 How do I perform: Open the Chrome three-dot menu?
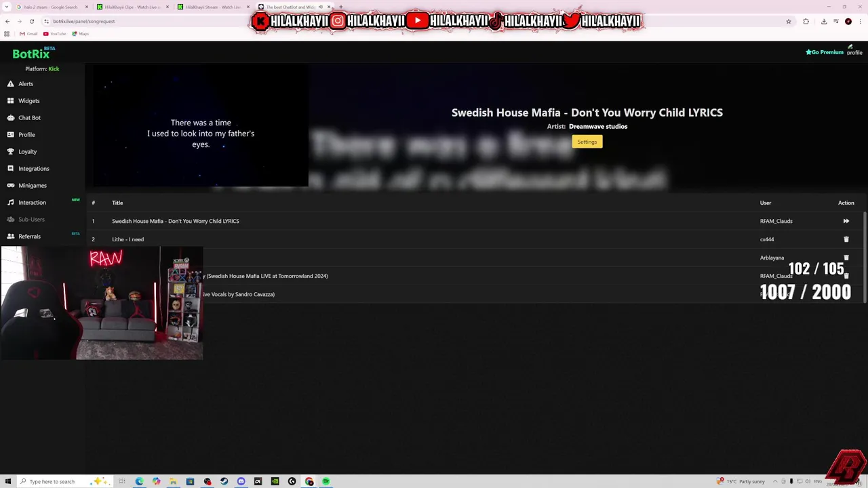coord(861,21)
